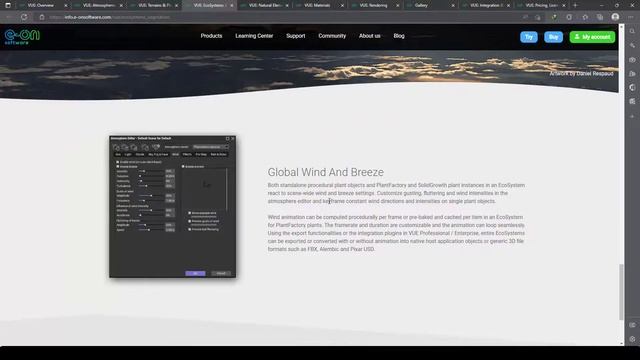Close the VUE EcoSystems tab

click(x=231, y=6)
